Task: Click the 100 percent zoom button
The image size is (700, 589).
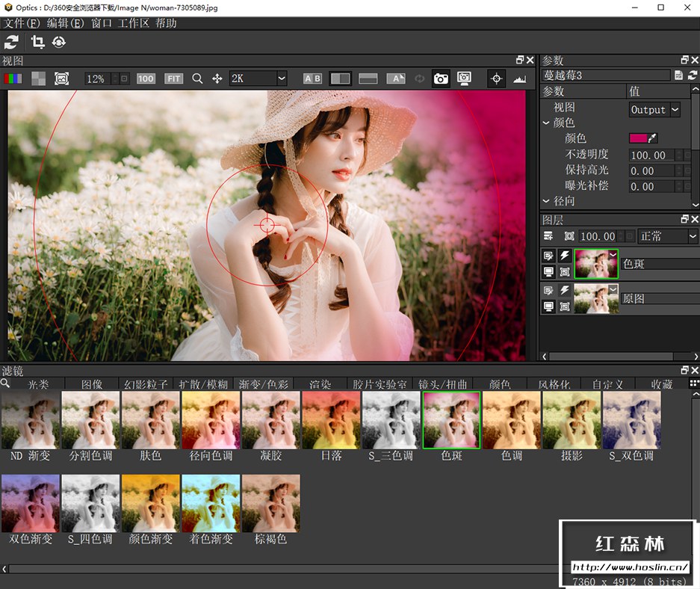Action: click(146, 78)
